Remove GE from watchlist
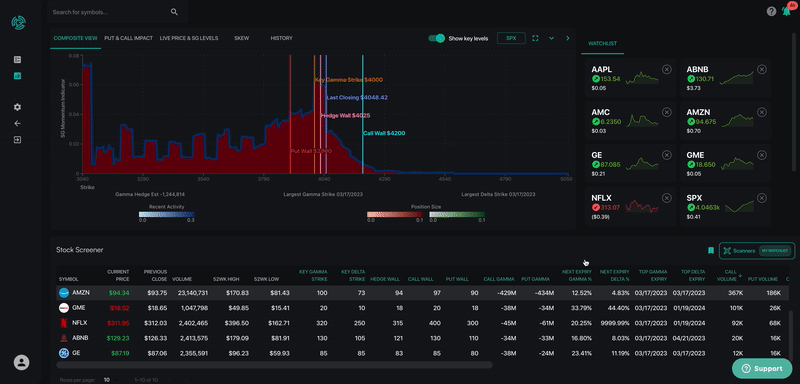The width and height of the screenshot is (800, 384). tap(666, 155)
